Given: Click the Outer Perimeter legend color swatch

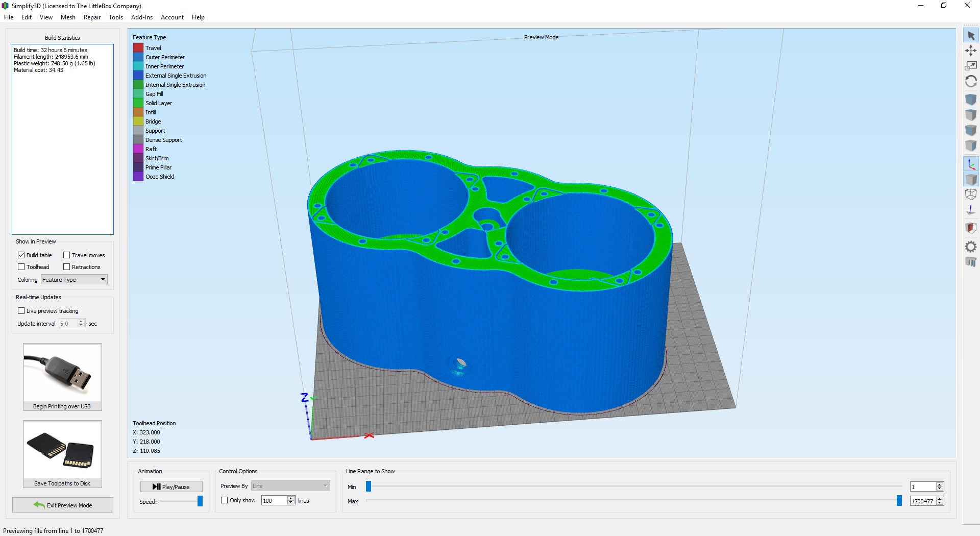Looking at the screenshot, I should click(x=138, y=57).
